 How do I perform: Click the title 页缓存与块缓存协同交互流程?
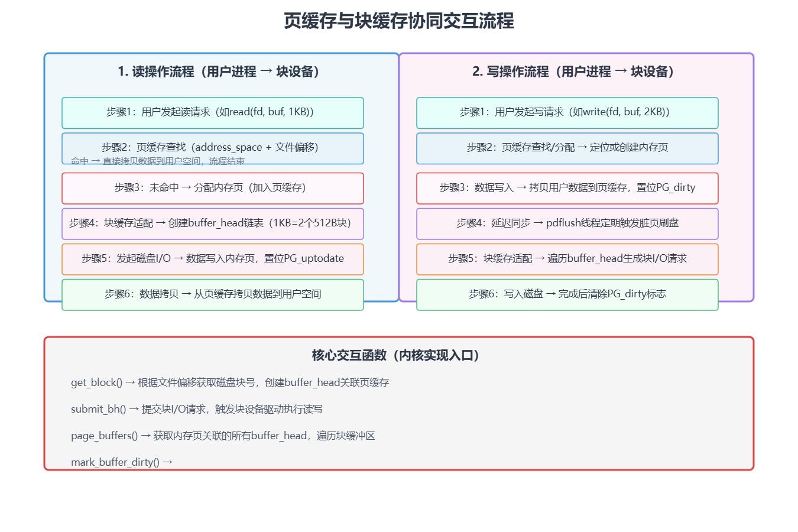(x=399, y=21)
